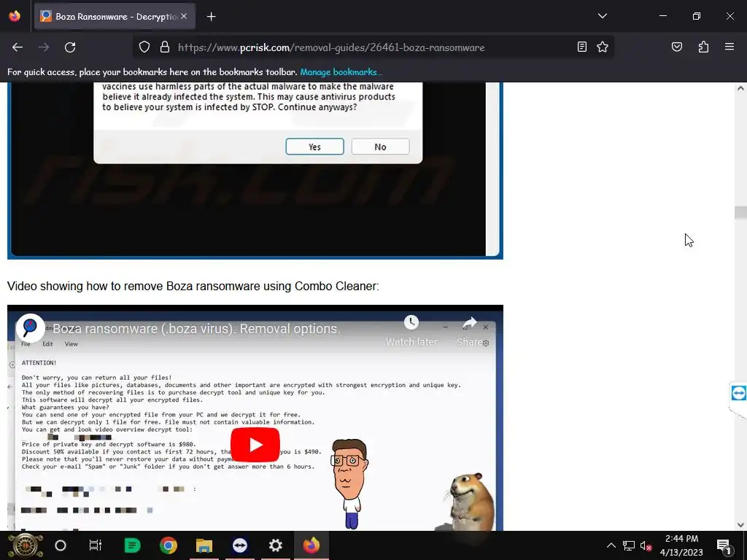747x560 pixels.
Task: Click No in the dialog screenshot
Action: click(x=380, y=147)
